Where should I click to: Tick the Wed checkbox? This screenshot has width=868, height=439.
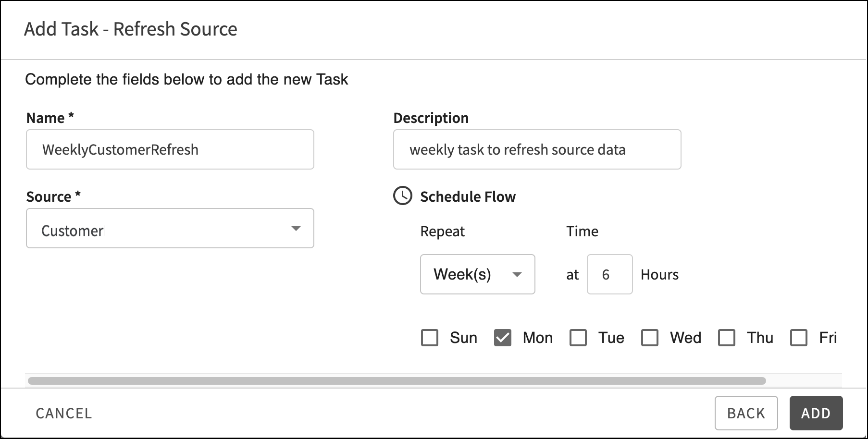[x=650, y=338]
